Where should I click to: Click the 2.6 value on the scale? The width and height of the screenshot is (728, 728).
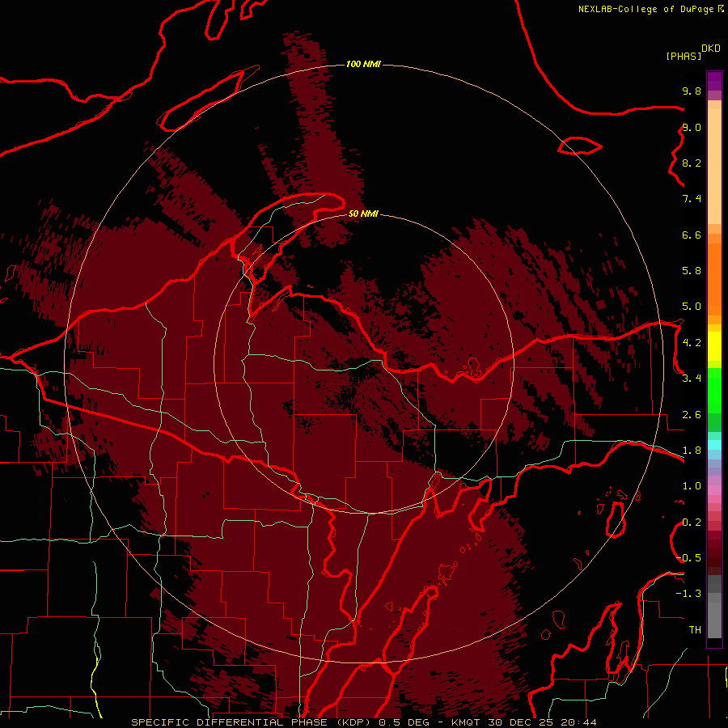692,415
